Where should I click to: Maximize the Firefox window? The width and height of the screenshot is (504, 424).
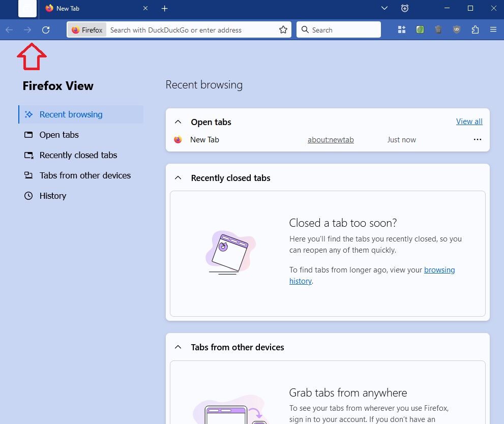[x=470, y=8]
